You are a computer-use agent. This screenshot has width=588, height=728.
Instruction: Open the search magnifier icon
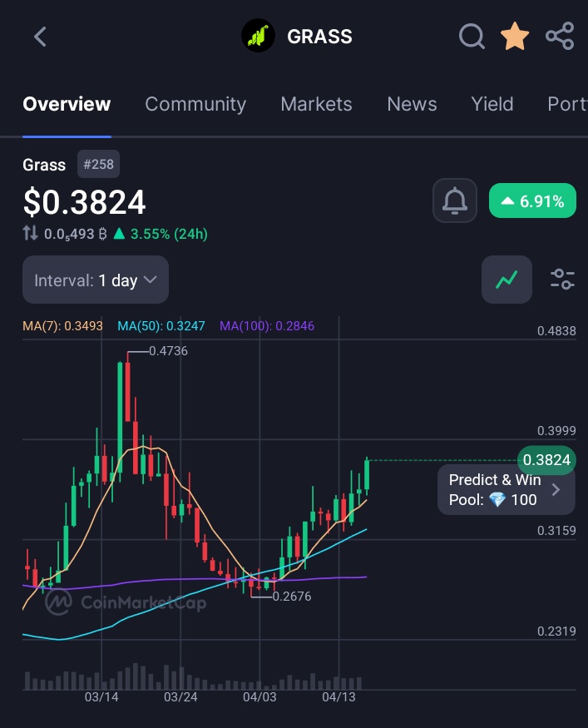coord(472,37)
